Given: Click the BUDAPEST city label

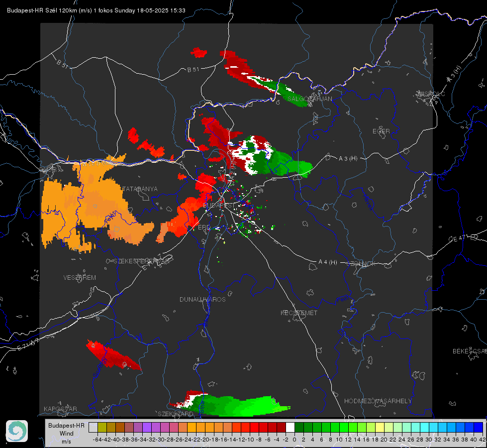Looking at the screenshot, I should [x=219, y=206].
